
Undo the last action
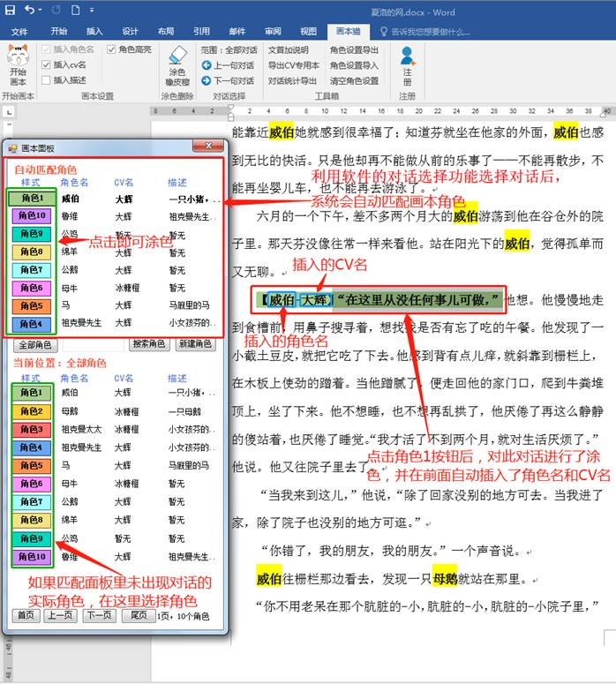click(29, 10)
